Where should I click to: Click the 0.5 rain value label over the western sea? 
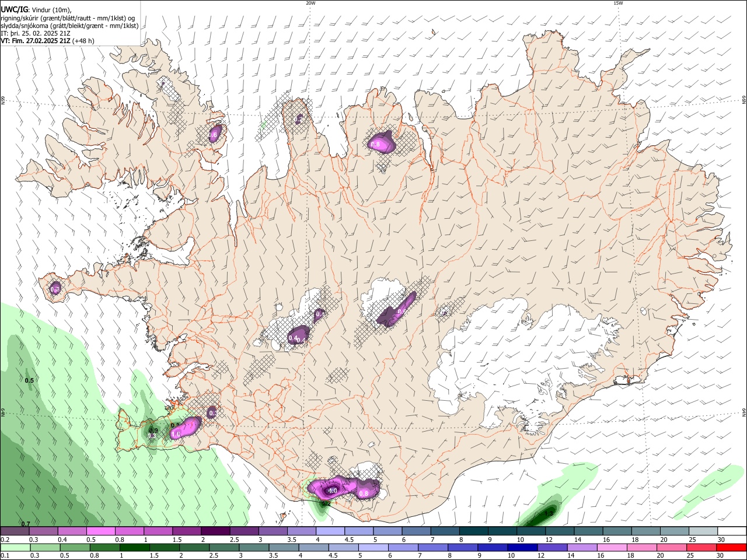(x=29, y=380)
